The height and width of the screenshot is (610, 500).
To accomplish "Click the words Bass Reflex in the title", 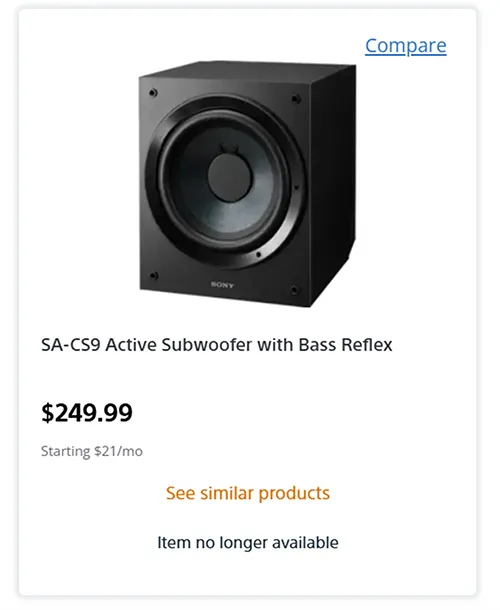I will [x=346, y=345].
